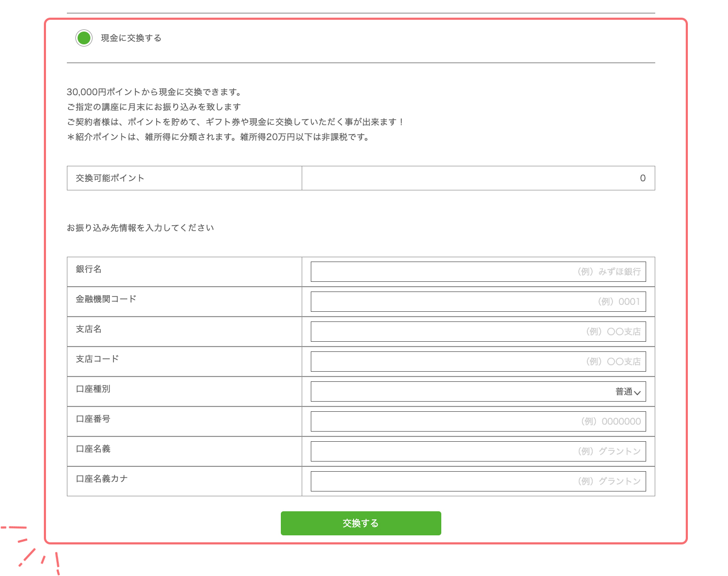Viewport: 728px width, 576px height.
Task: Click the 交換可能ポイント label cell
Action: (184, 178)
